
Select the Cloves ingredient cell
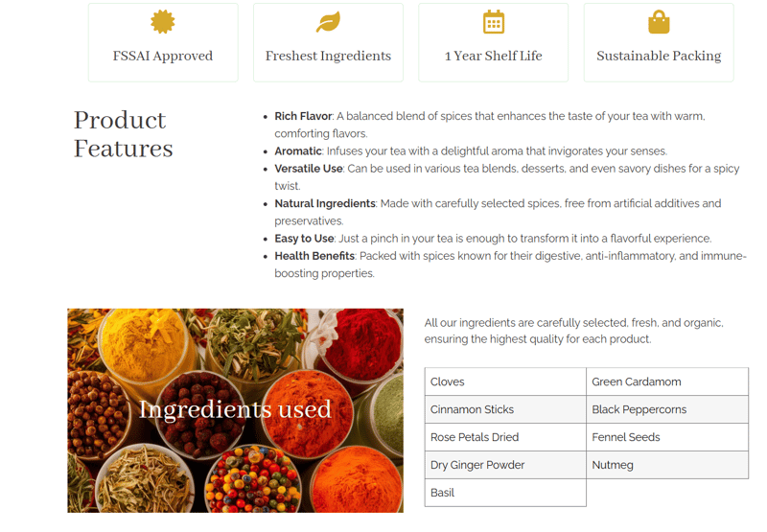coord(505,382)
